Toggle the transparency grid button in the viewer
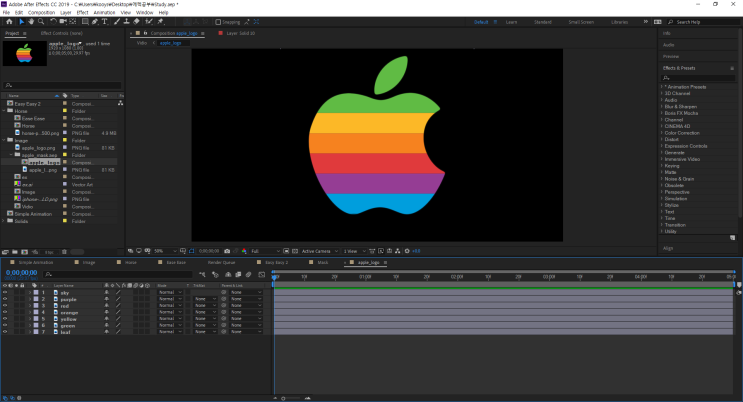Viewport: 743px width, 402px height. [x=295, y=251]
